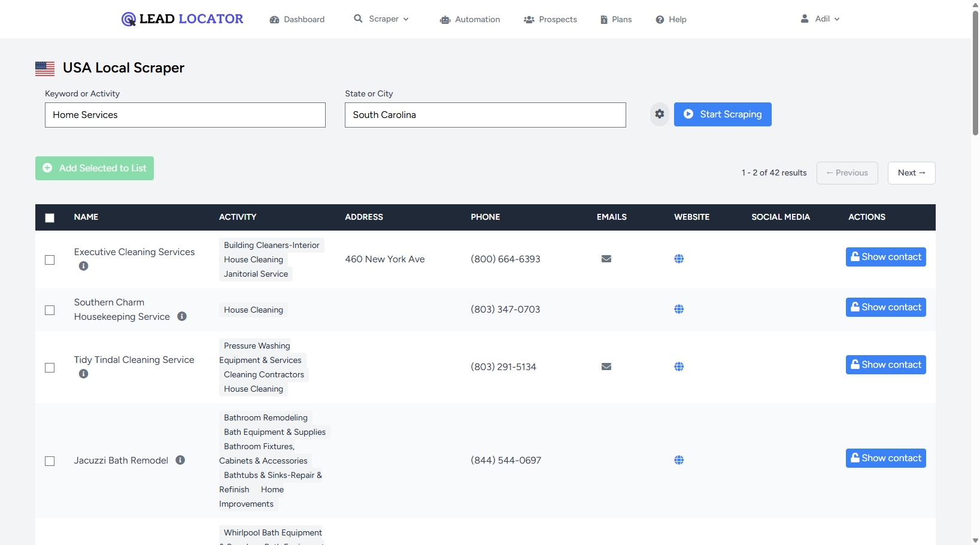Open email icon for Executive Cleaning Services
This screenshot has height=545, width=980.
(606, 259)
